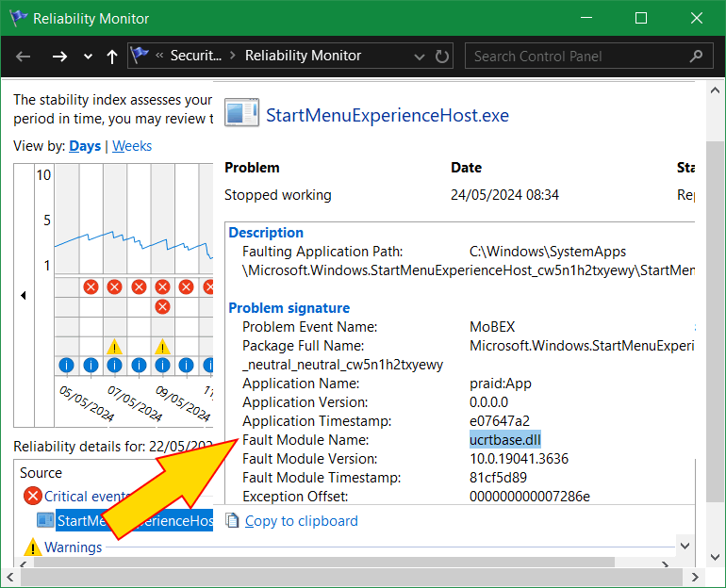The width and height of the screenshot is (726, 588).
Task: Click the Fault Module Timestamp value 81cf5d89
Action: click(x=498, y=478)
